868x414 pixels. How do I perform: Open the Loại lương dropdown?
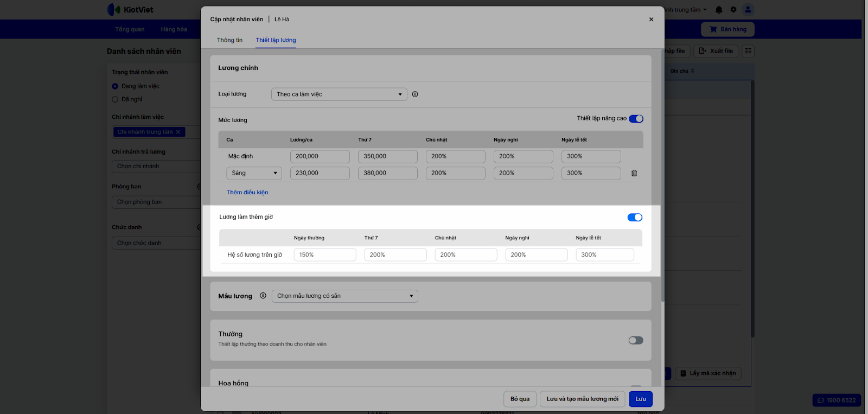[x=339, y=94]
